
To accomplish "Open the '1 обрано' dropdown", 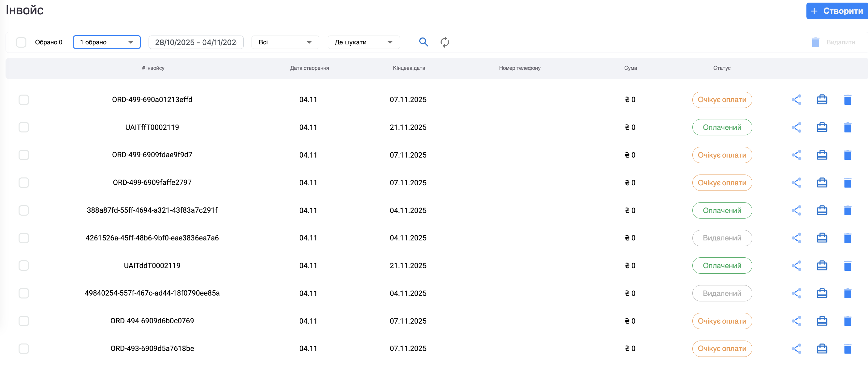I will click(107, 42).
